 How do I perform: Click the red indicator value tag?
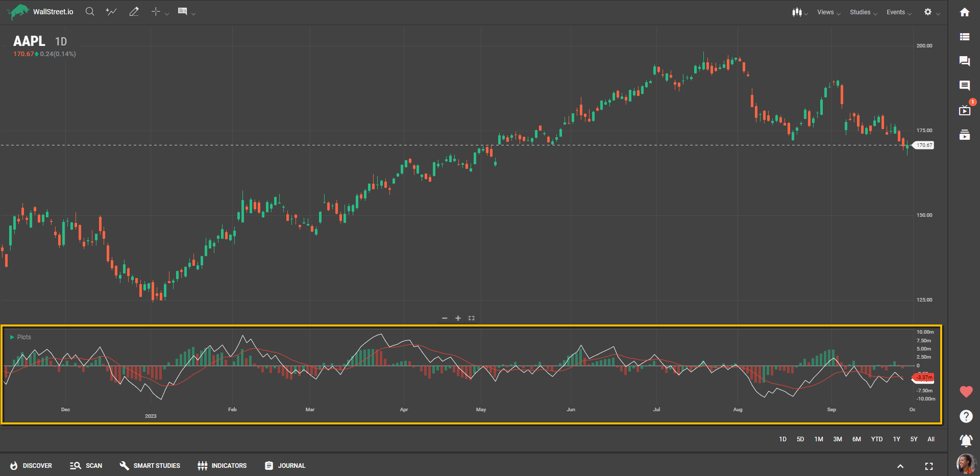click(x=923, y=378)
